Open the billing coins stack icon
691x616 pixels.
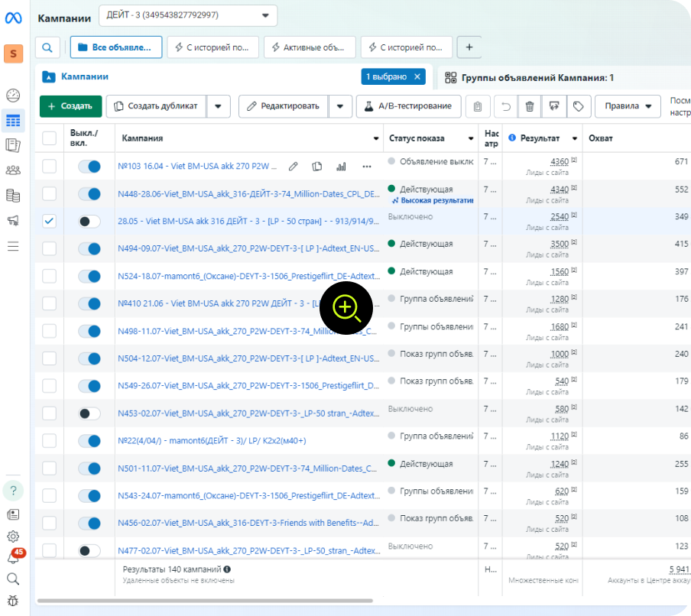[x=13, y=195]
